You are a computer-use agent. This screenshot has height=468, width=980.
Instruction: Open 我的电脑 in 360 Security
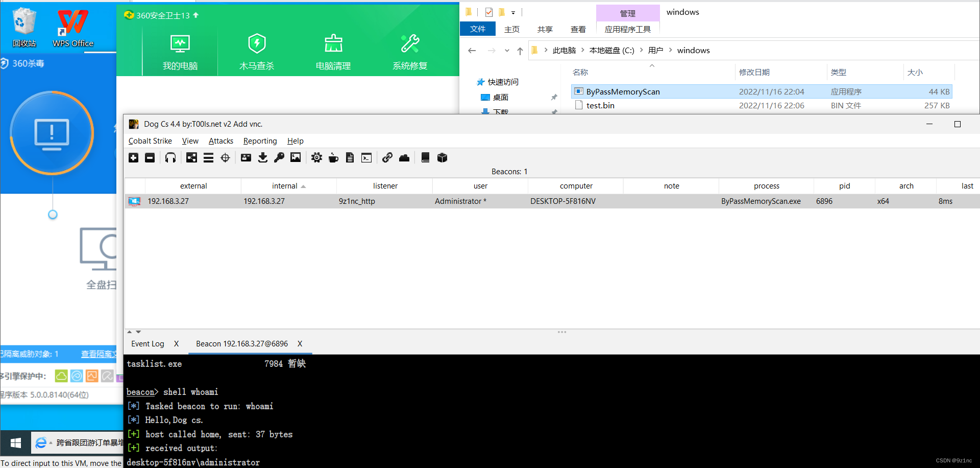point(180,52)
